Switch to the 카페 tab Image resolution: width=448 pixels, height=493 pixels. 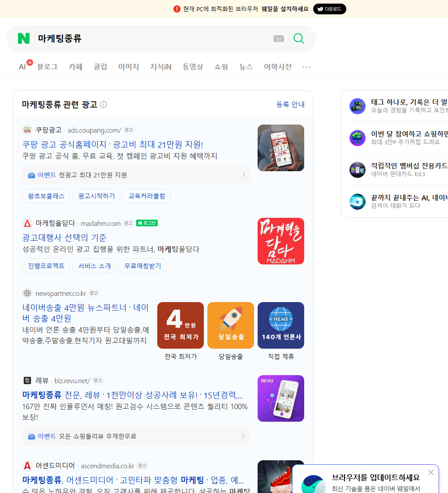pyautogui.click(x=75, y=67)
